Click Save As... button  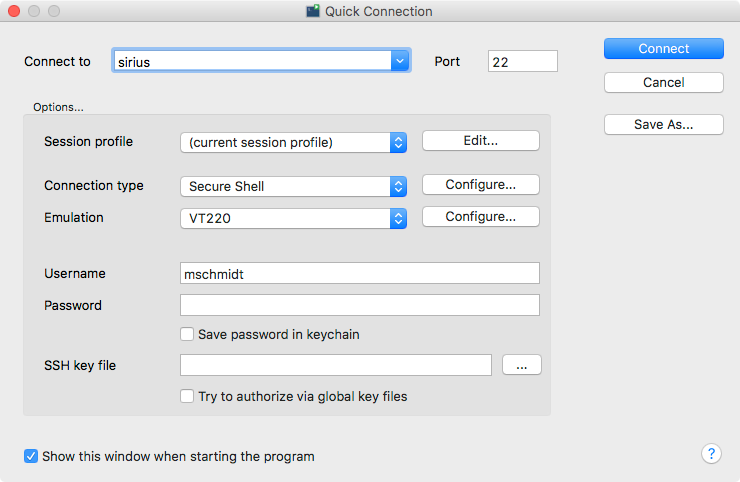664,125
